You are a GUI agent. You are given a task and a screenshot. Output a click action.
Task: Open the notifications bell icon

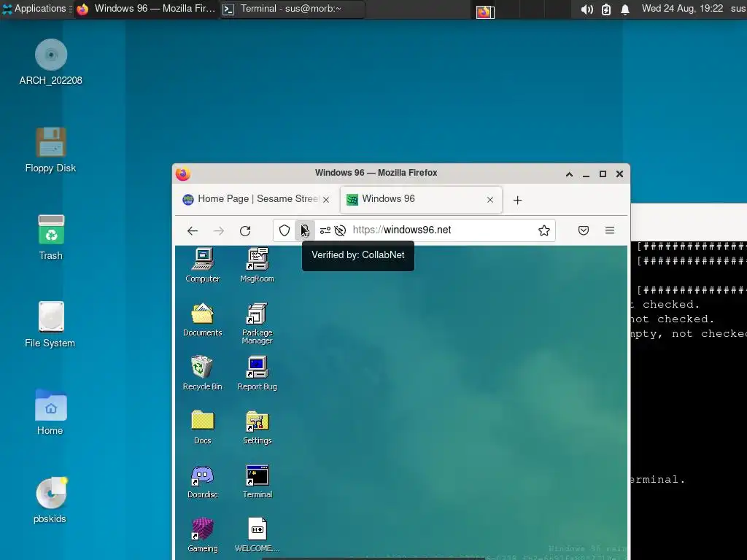point(625,9)
